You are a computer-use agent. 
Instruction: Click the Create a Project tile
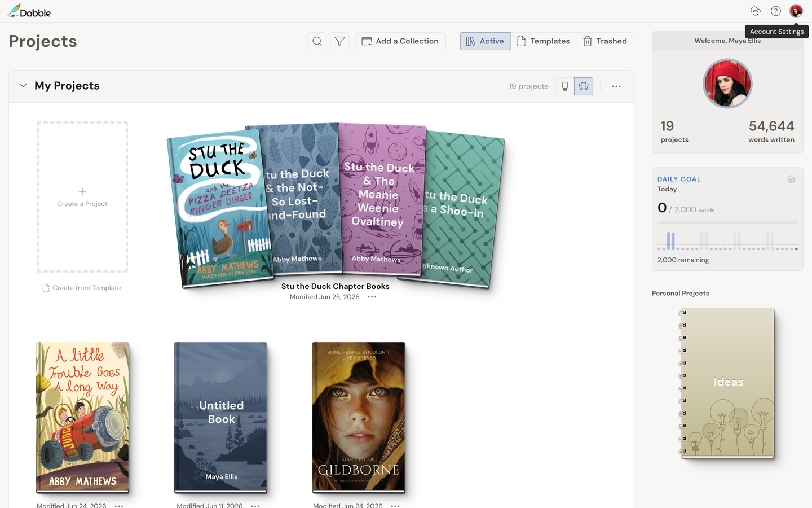click(82, 197)
